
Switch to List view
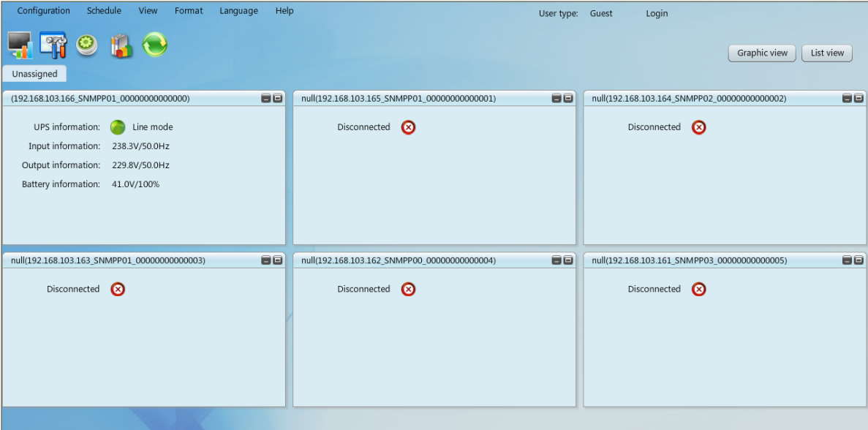[827, 53]
